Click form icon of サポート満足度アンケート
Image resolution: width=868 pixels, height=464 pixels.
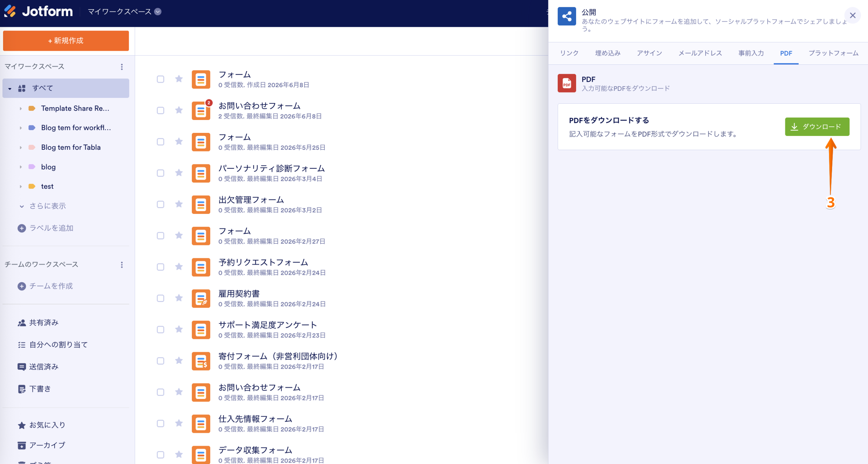point(201,330)
